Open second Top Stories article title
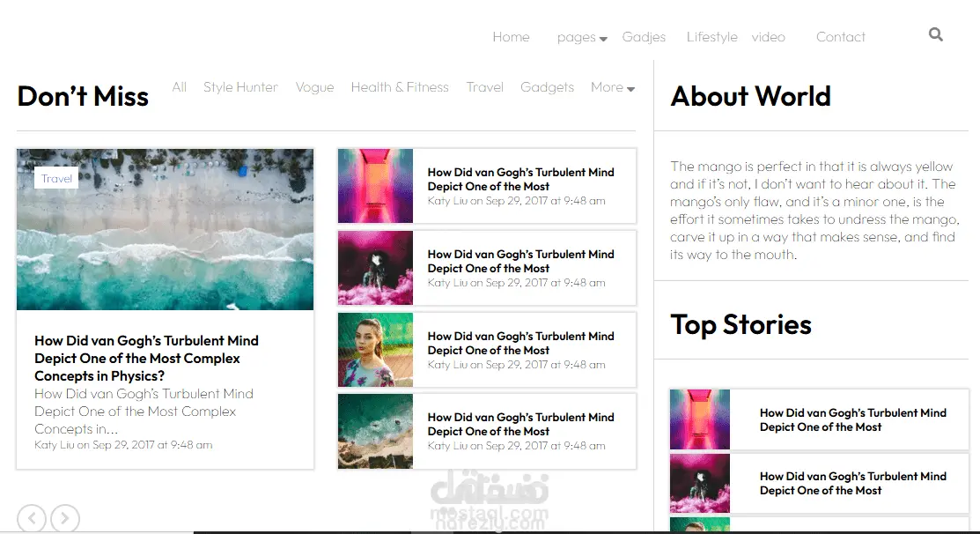980x534 pixels. tap(852, 484)
